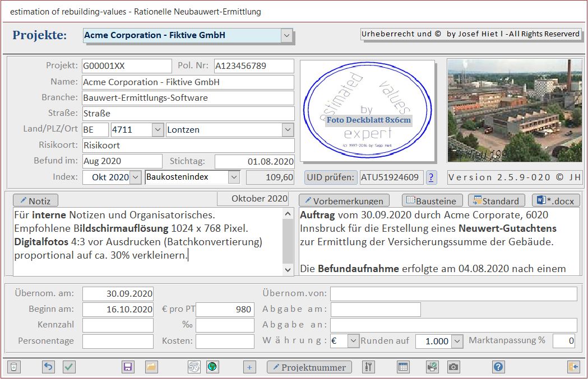Click the purple floppy disk save icon

coord(128,367)
